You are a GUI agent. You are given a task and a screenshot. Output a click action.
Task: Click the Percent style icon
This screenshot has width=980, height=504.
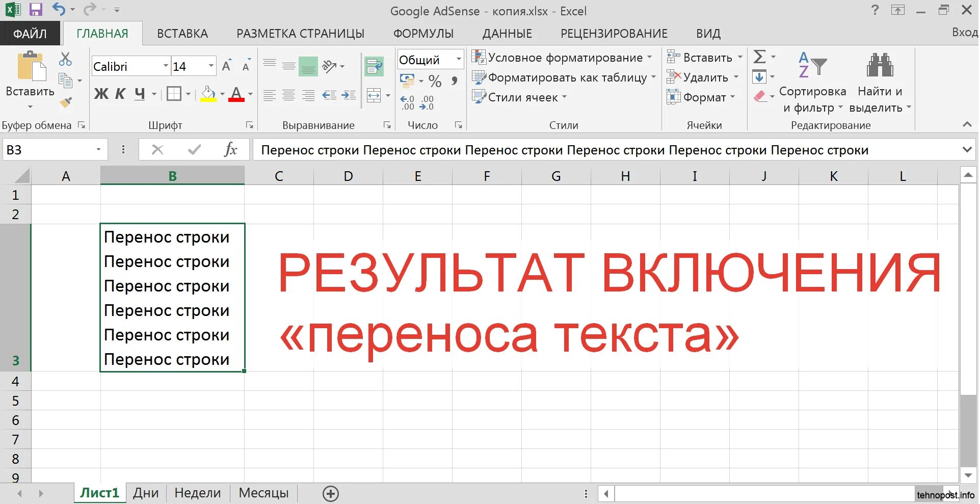pos(435,81)
